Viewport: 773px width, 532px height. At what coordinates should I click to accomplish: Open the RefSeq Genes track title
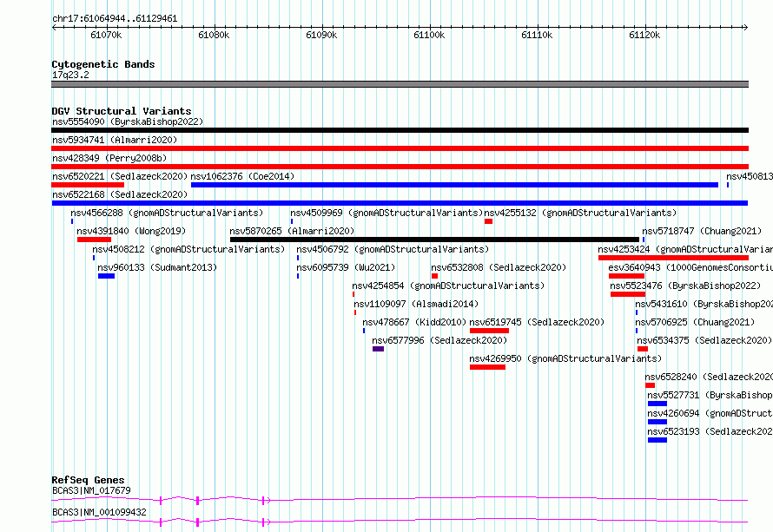[x=88, y=480]
